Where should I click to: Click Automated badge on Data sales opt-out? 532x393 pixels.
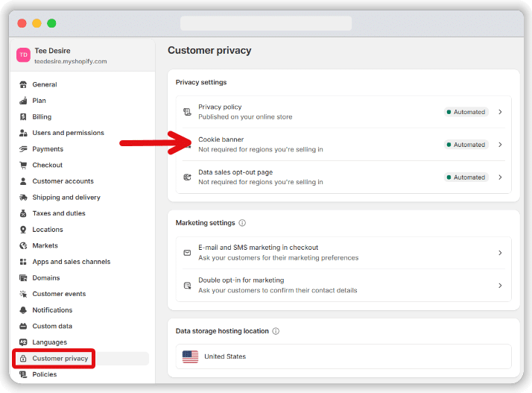point(466,177)
